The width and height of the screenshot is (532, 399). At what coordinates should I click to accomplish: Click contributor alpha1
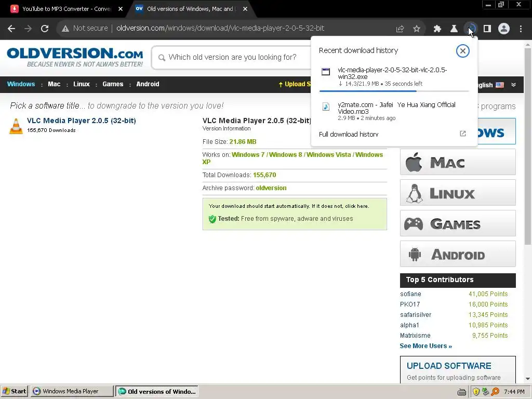409,325
